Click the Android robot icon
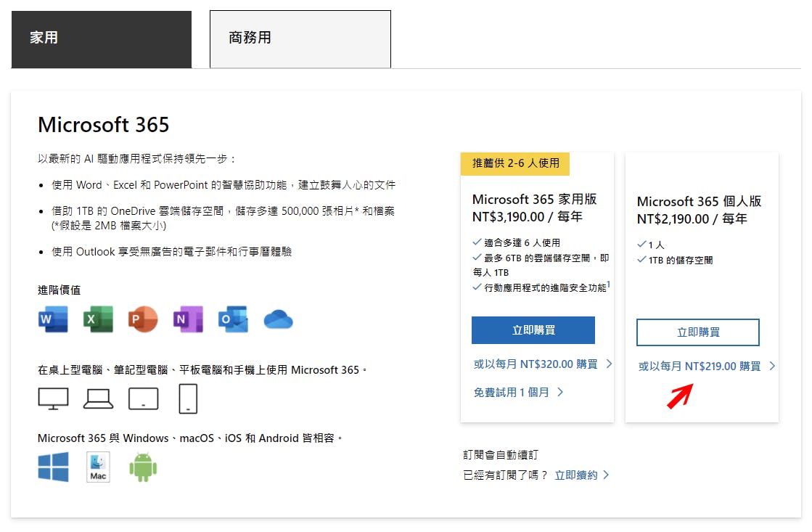The height and width of the screenshot is (532, 812). click(x=143, y=467)
